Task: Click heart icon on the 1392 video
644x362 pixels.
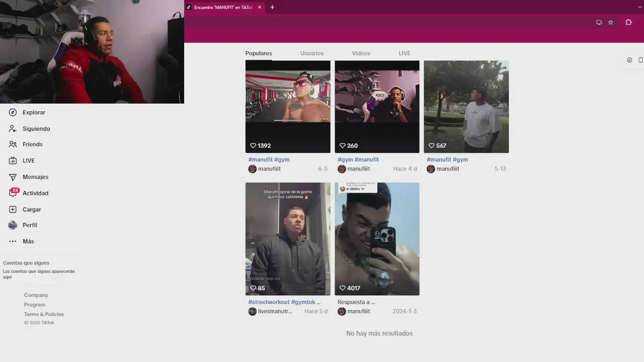Action: tap(253, 146)
